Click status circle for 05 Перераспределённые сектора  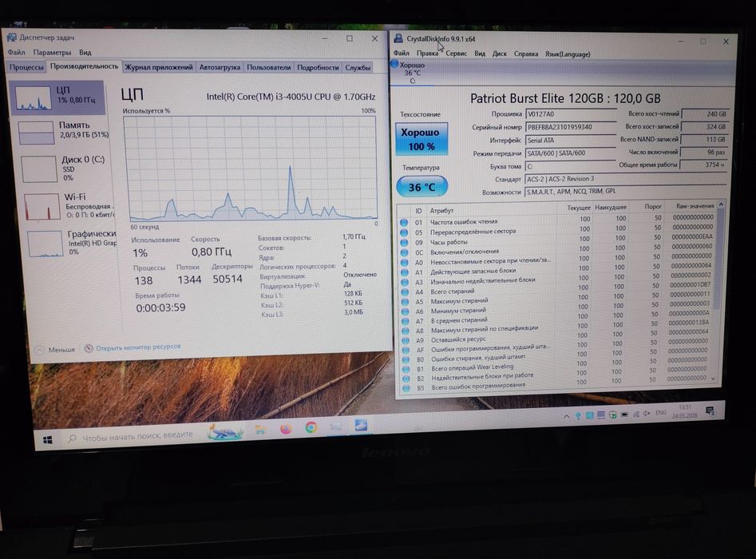tap(404, 232)
